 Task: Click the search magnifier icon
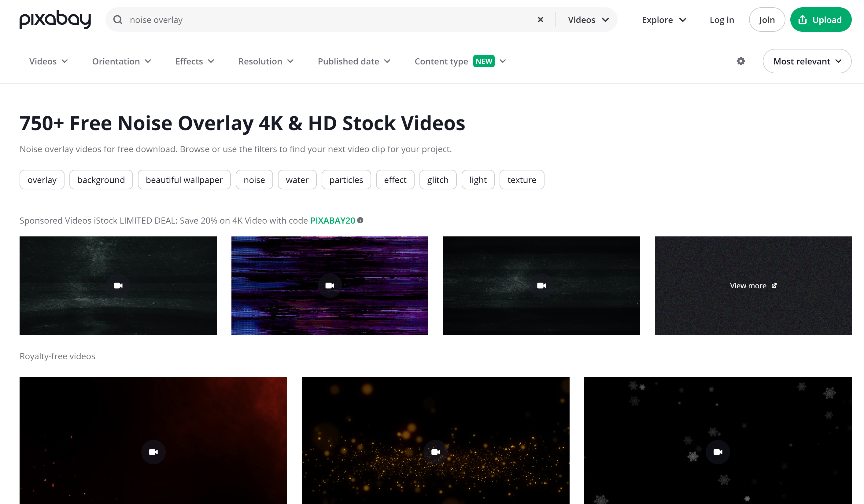118,20
